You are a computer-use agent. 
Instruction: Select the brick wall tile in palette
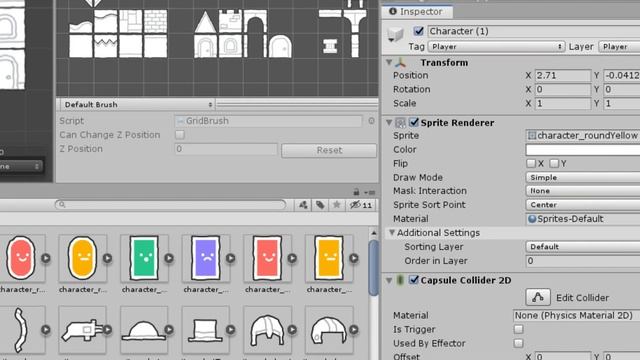[x=156, y=22]
